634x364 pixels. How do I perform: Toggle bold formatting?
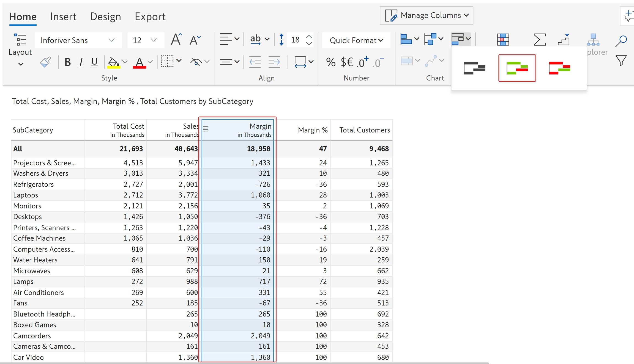(67, 62)
